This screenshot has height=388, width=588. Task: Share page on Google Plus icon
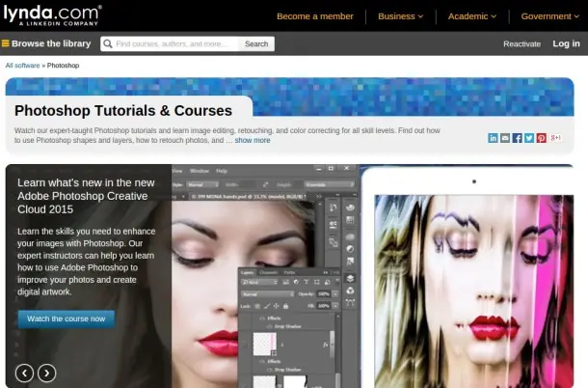pos(555,138)
